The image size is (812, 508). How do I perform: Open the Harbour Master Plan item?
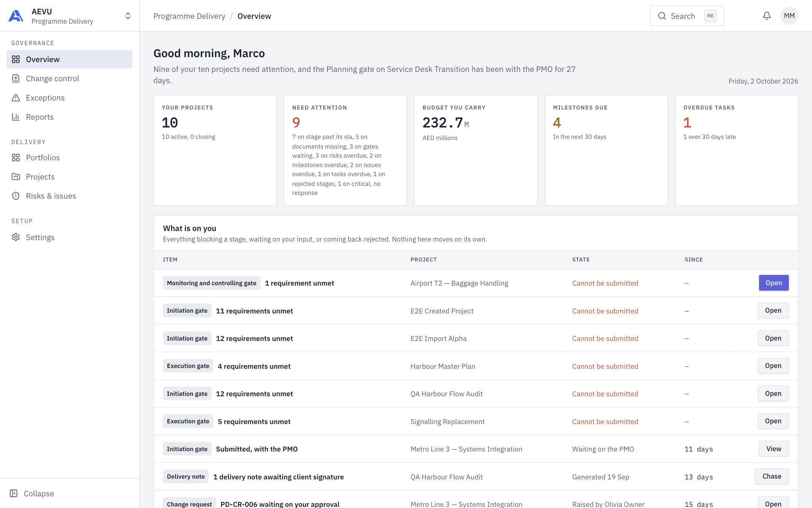773,366
